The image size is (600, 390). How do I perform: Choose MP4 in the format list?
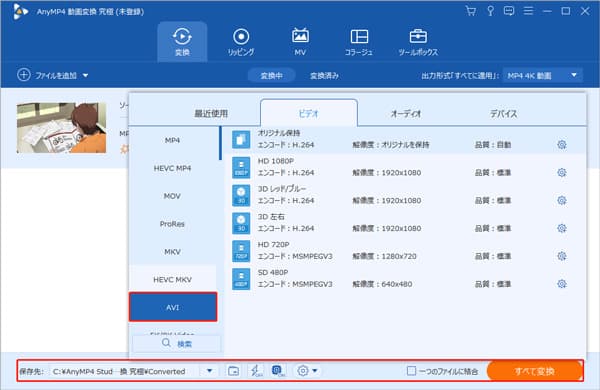coord(173,140)
